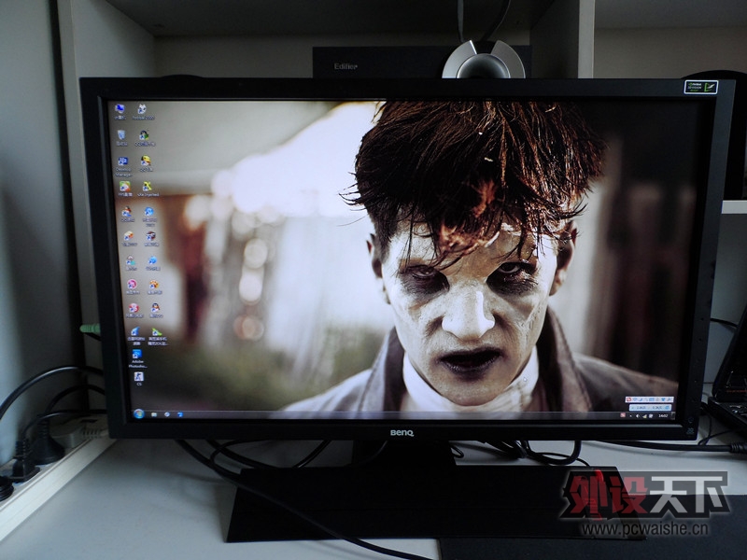Screen dimensions: 747x560
Task: Open the Action Center flag icon
Action: coord(651,415)
